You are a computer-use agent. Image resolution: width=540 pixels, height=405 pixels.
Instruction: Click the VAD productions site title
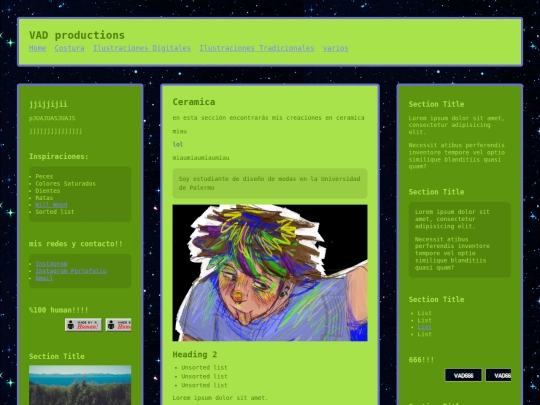click(77, 35)
